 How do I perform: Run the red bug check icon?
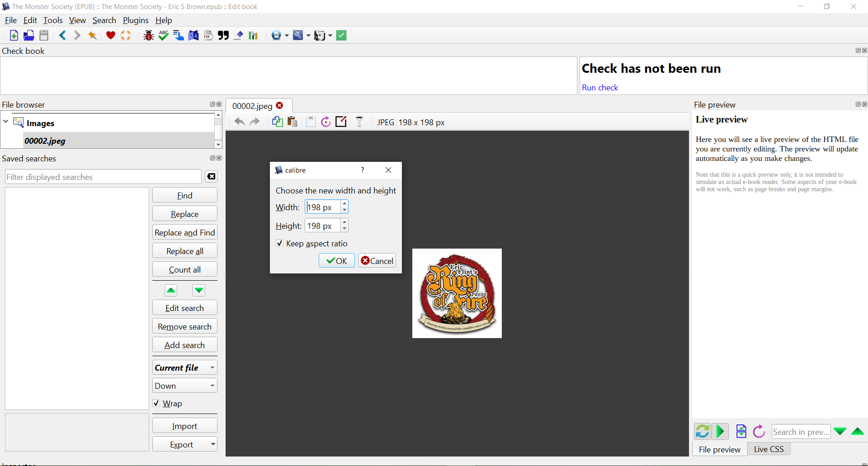pyautogui.click(x=149, y=35)
